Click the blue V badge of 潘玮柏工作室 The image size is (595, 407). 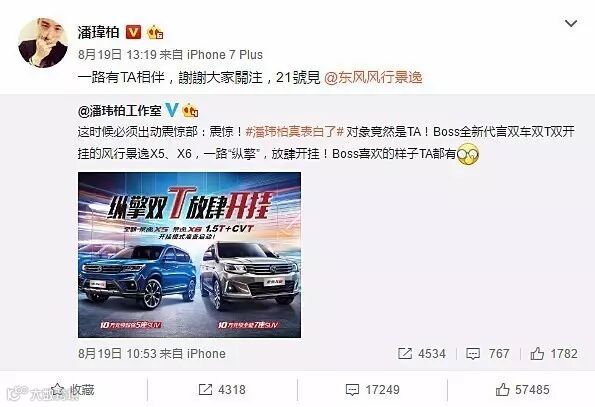(172, 110)
